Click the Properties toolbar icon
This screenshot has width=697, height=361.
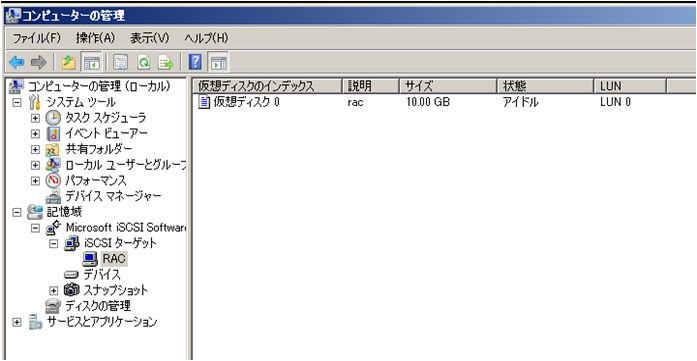(x=120, y=63)
